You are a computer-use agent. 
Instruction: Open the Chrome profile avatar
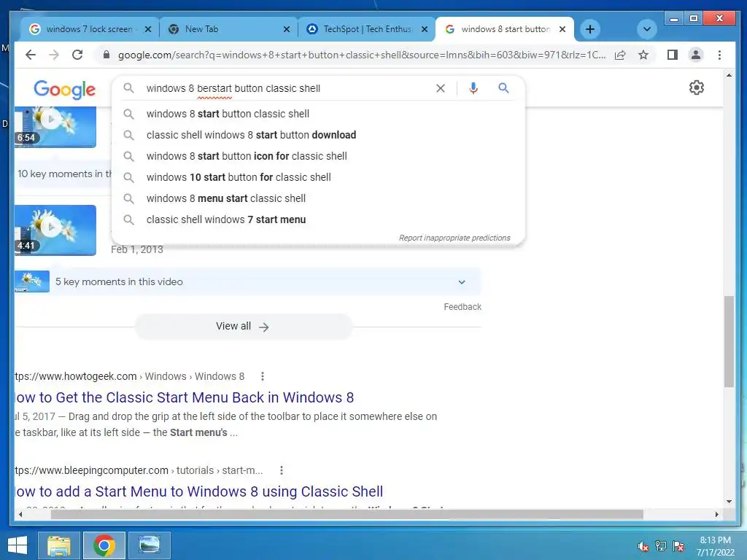pos(695,55)
